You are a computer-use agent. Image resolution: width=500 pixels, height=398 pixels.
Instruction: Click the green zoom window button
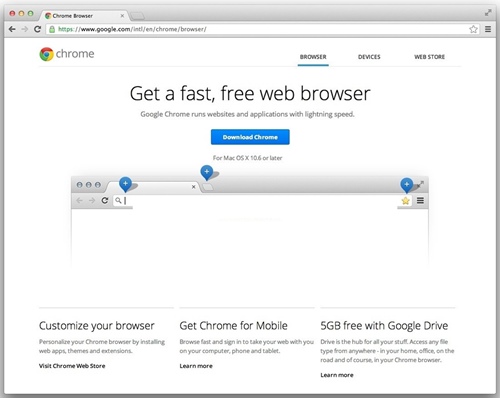pos(30,13)
